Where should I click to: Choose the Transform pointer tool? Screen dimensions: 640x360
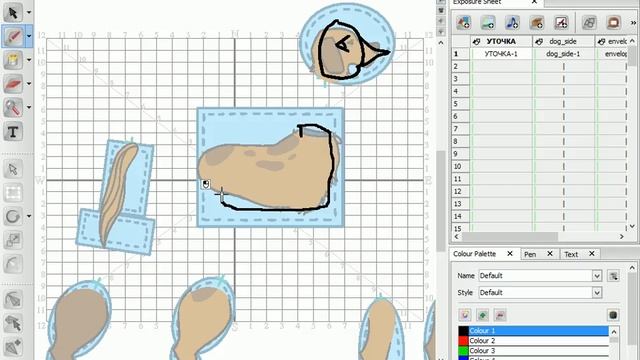point(13,169)
